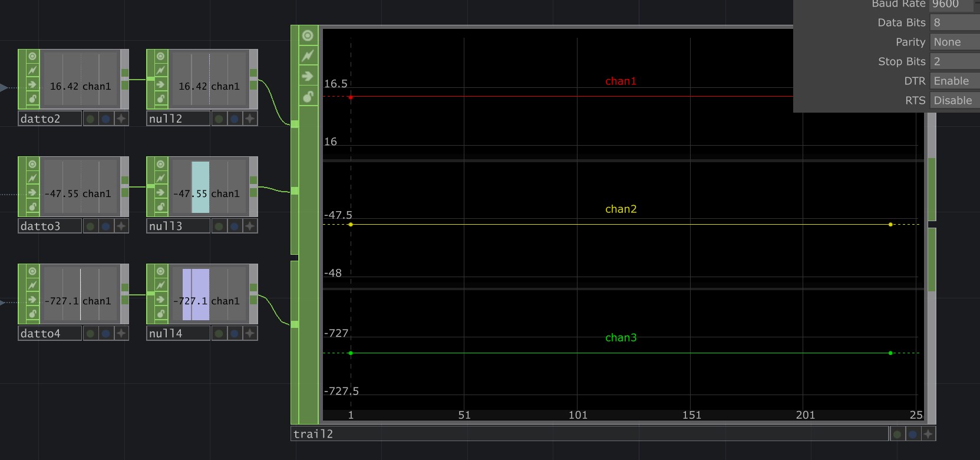Click the bypass arrow flag on trail2
Image resolution: width=980 pixels, height=460 pixels.
click(x=308, y=76)
